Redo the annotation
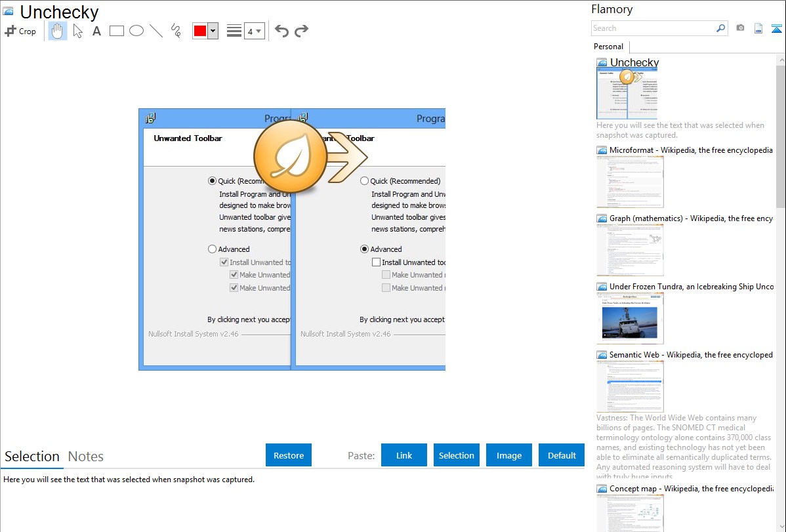 tap(301, 31)
